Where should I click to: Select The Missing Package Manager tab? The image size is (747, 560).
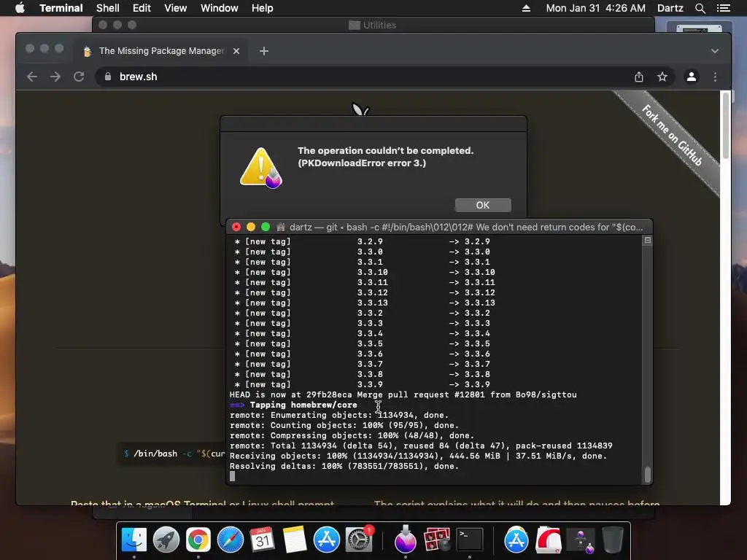pyautogui.click(x=161, y=51)
